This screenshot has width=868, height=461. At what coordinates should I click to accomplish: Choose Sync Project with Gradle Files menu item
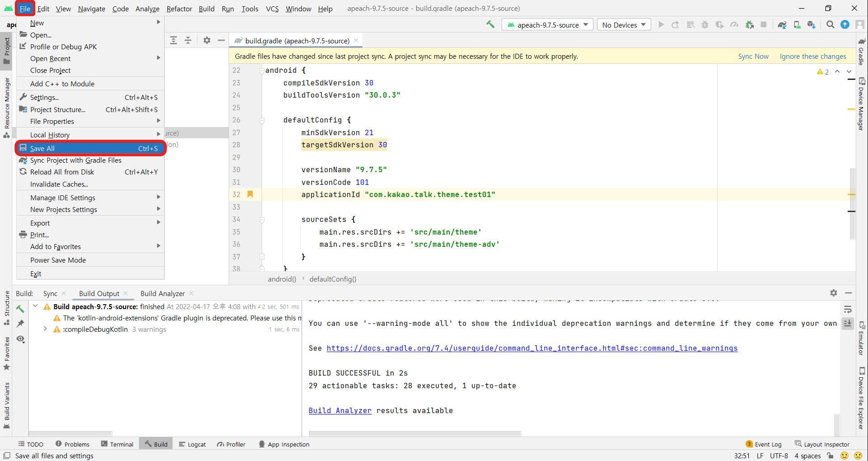(x=90, y=160)
